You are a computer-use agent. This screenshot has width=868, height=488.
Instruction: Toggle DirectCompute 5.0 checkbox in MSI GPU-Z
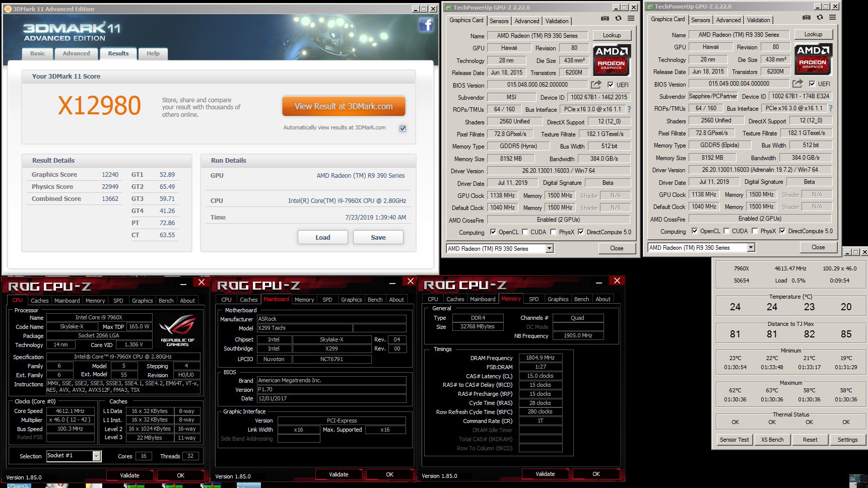click(581, 232)
